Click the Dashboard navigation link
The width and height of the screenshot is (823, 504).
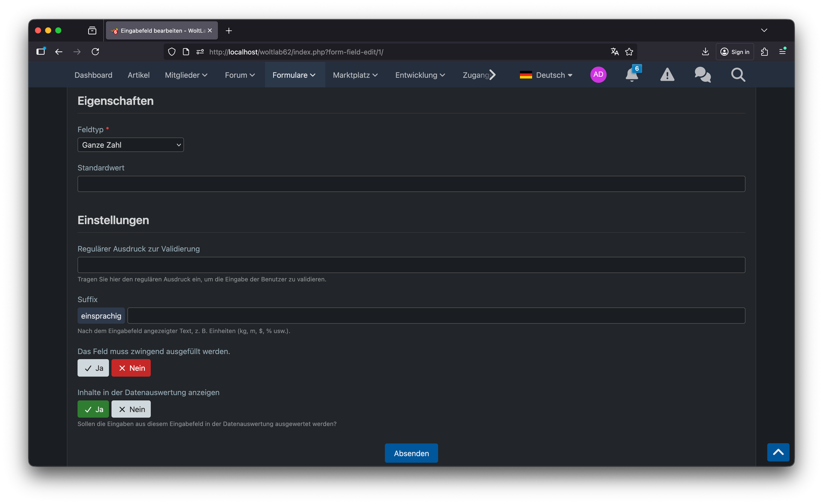pyautogui.click(x=93, y=75)
